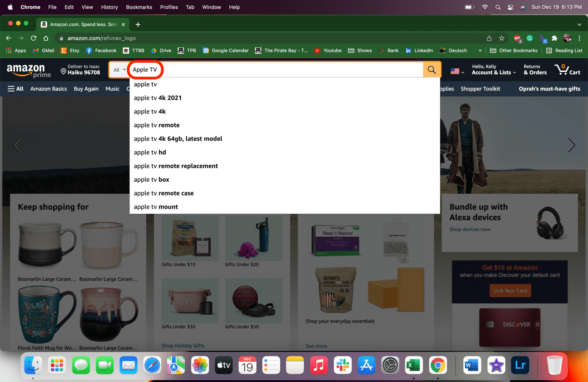The width and height of the screenshot is (588, 382).
Task: Show the previous hero carousel slide
Action: coord(17,145)
